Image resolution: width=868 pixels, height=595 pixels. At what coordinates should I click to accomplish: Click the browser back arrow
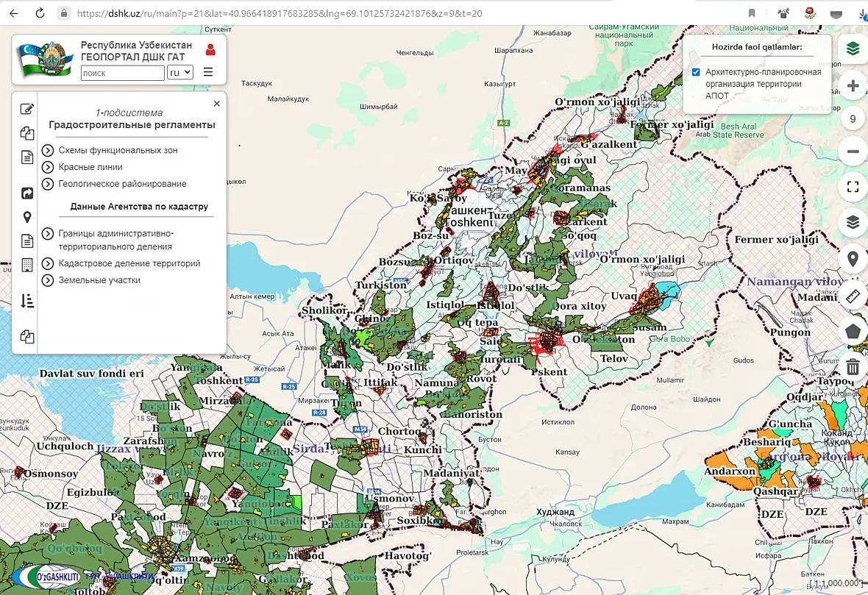(x=14, y=13)
